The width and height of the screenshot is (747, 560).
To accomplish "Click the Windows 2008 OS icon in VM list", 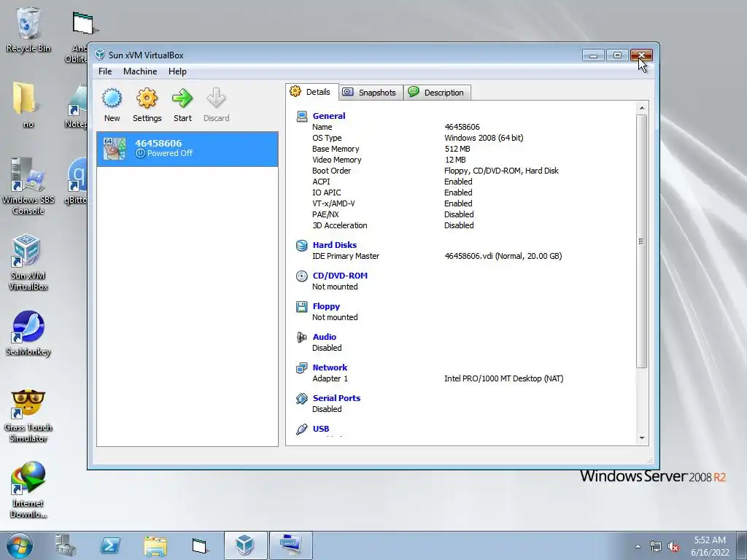I will [115, 149].
